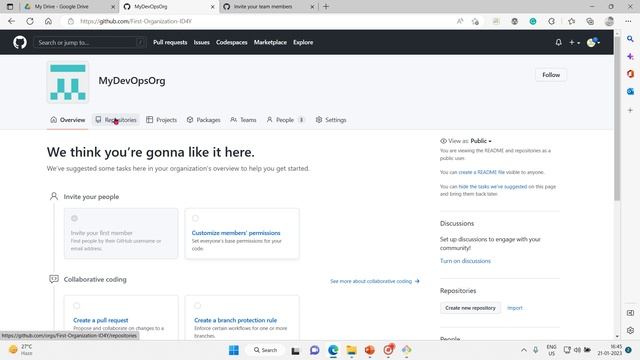Open Explore in the header
The image size is (640, 360).
click(x=303, y=42)
